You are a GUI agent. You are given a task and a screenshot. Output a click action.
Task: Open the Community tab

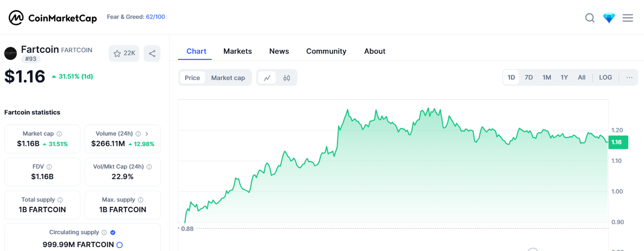pos(326,51)
